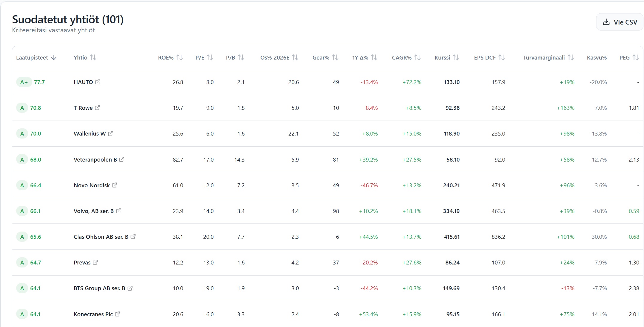Click Prevas external link icon
This screenshot has height=327, width=644.
95,262
